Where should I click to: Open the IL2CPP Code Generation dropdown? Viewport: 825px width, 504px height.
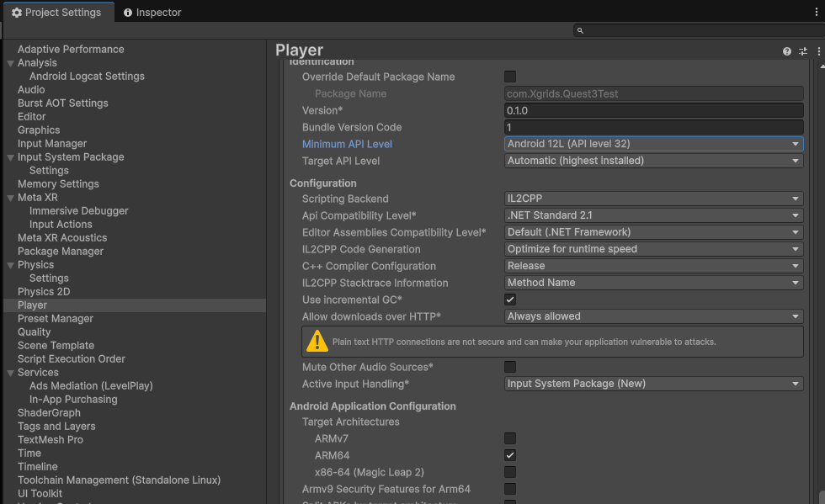pos(653,249)
